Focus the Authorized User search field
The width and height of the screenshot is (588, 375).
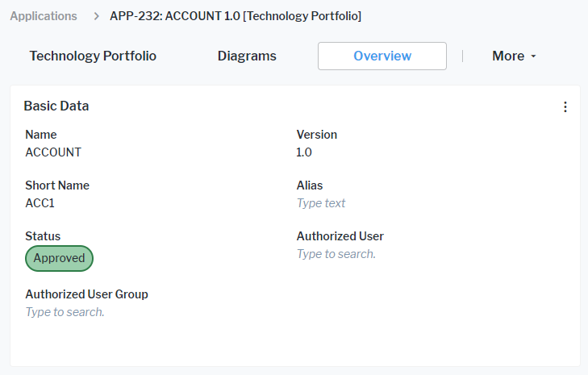336,254
